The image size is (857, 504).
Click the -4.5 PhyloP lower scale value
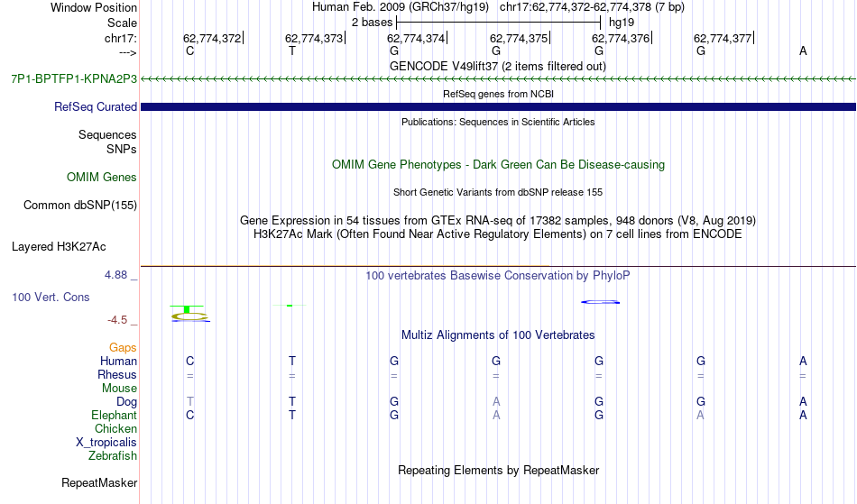click(x=117, y=320)
